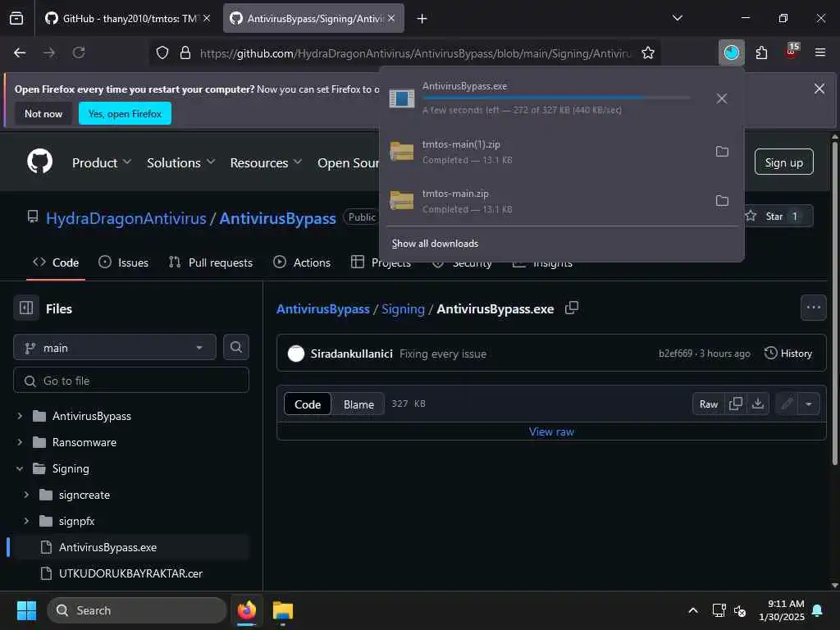Click Not now button
Viewport: 840px width, 630px height.
[43, 113]
